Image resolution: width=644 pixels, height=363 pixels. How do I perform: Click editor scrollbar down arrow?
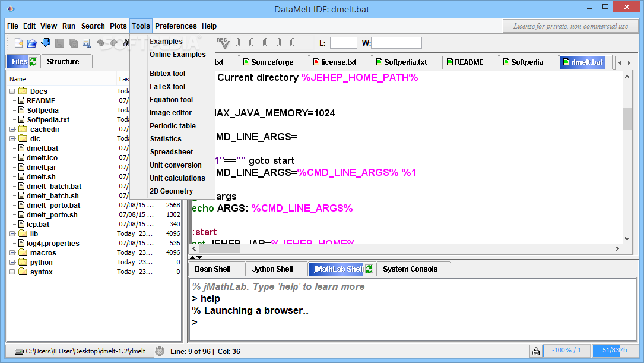(627, 239)
